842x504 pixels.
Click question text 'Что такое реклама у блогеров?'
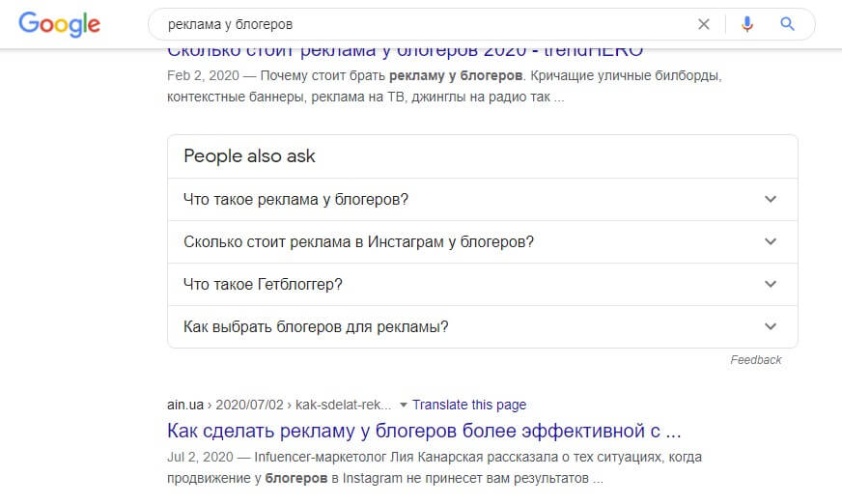(x=296, y=199)
